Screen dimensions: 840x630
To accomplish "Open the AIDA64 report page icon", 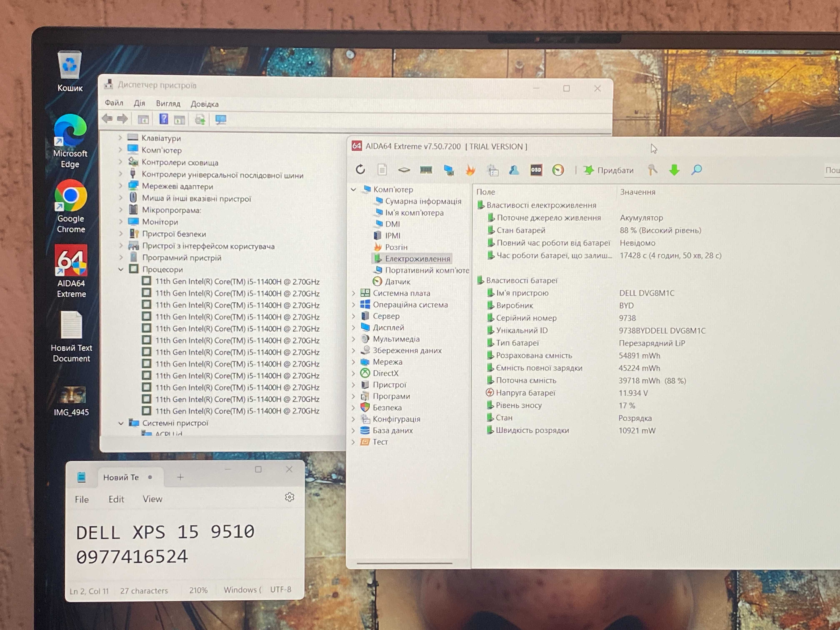I will click(x=382, y=169).
